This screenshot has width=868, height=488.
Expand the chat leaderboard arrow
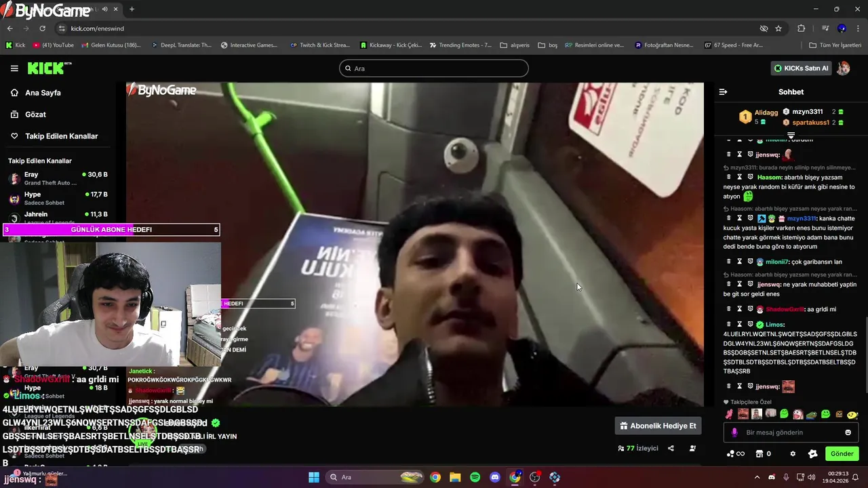[x=791, y=136]
